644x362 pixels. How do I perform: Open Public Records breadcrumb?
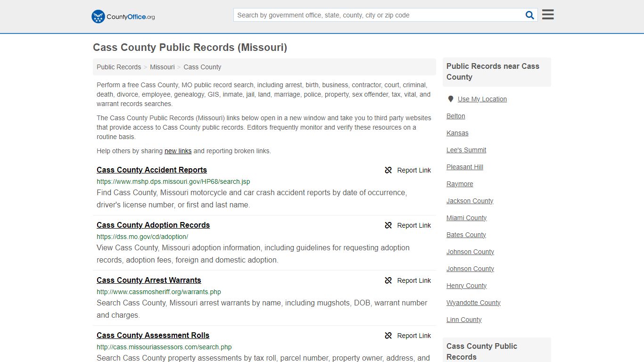(119, 67)
